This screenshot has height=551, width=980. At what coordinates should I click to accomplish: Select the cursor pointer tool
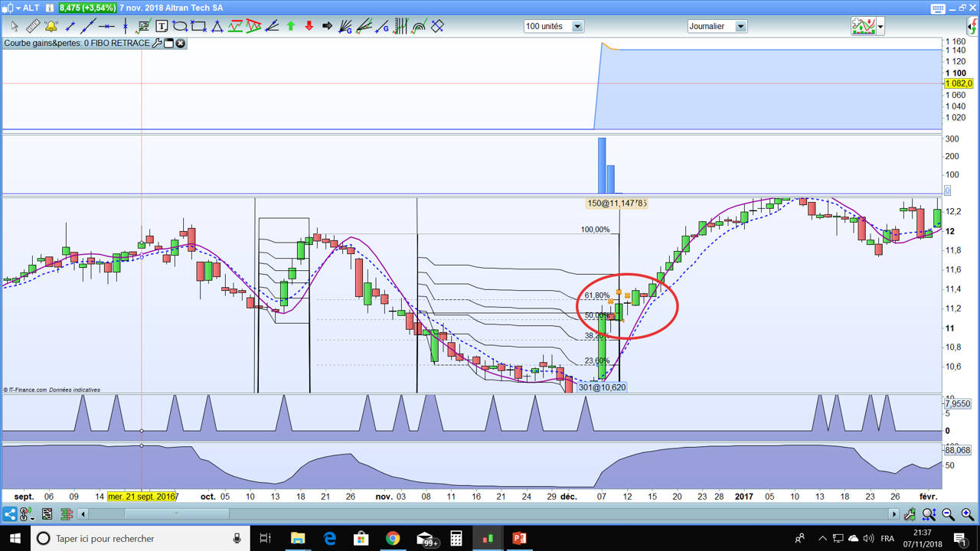(x=15, y=26)
